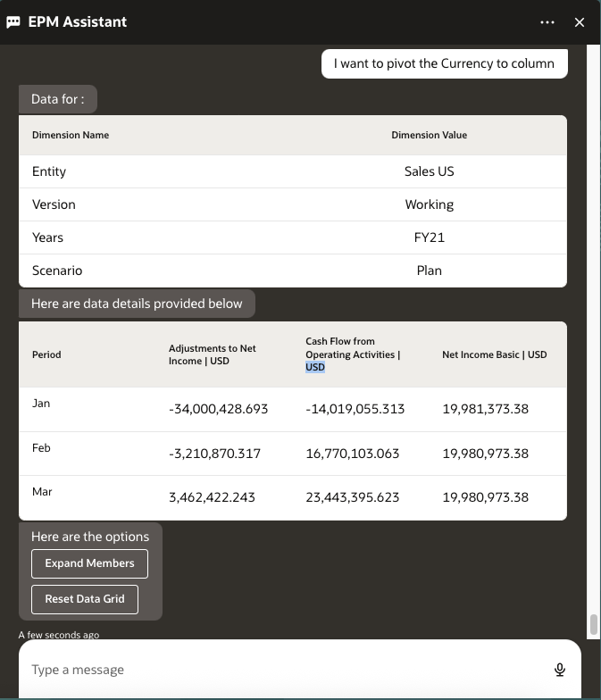Select the Feb period row label
This screenshot has height=700, width=601.
tap(41, 448)
